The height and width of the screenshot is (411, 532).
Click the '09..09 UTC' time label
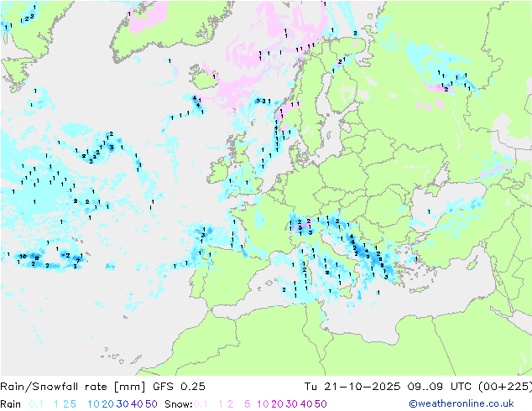tap(438, 387)
